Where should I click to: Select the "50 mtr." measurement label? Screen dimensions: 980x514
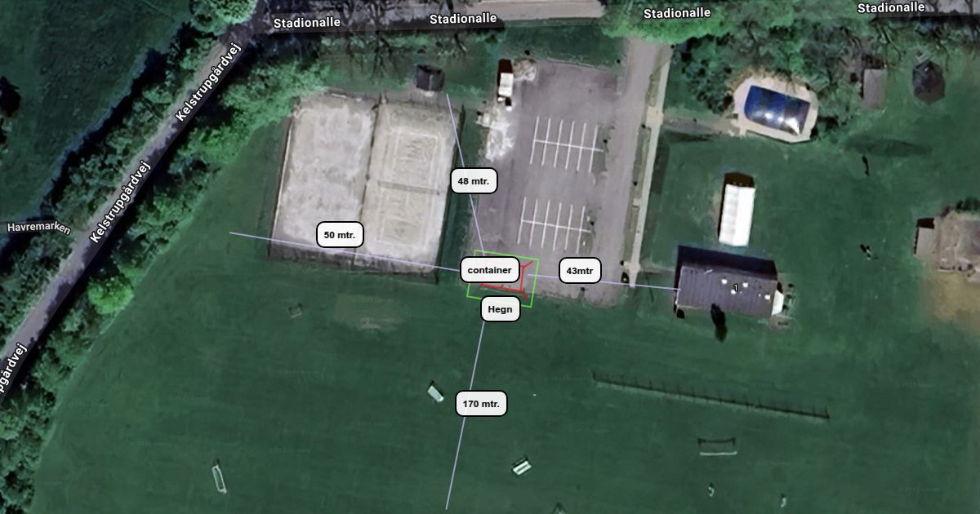tap(340, 235)
